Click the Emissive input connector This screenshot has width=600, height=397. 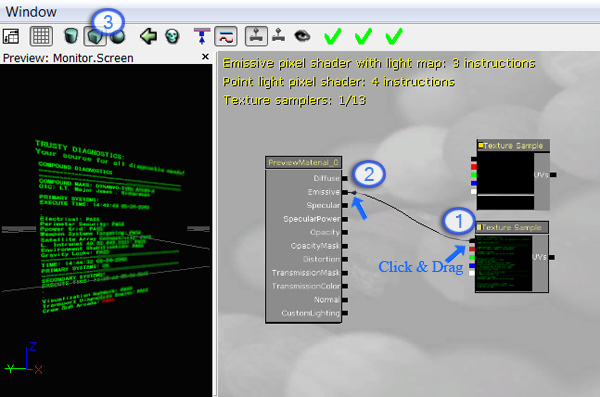click(345, 192)
